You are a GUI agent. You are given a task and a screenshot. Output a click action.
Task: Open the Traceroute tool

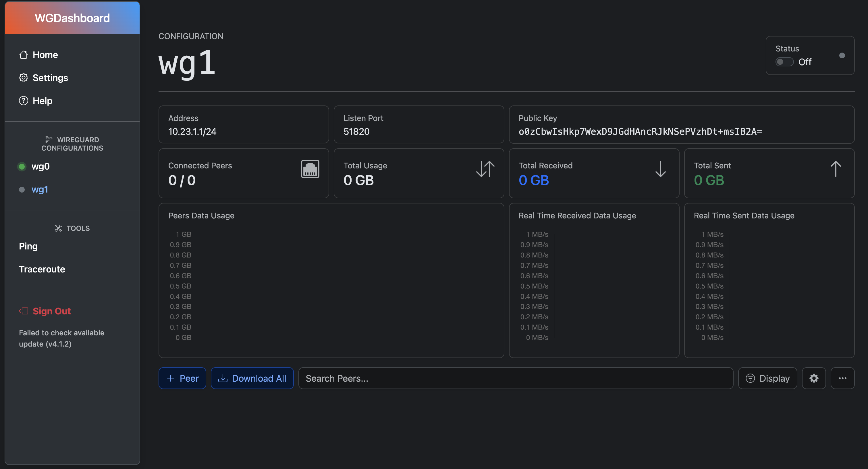click(42, 269)
